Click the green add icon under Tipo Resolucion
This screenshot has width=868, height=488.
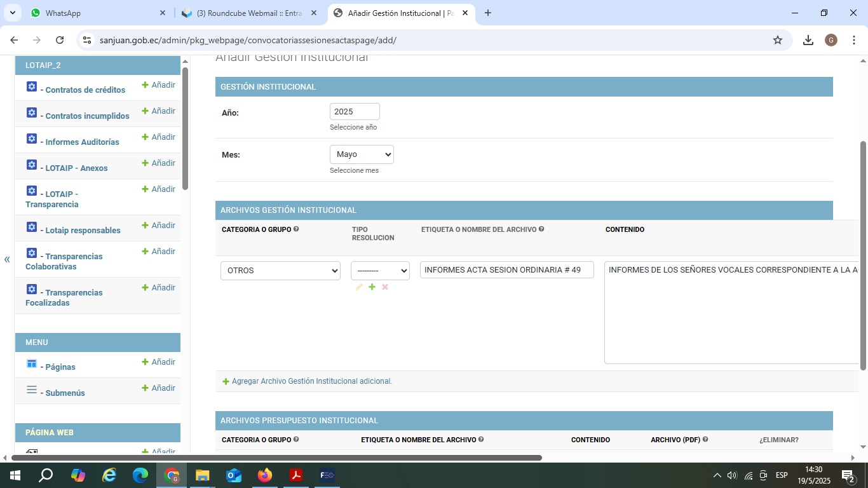(372, 287)
